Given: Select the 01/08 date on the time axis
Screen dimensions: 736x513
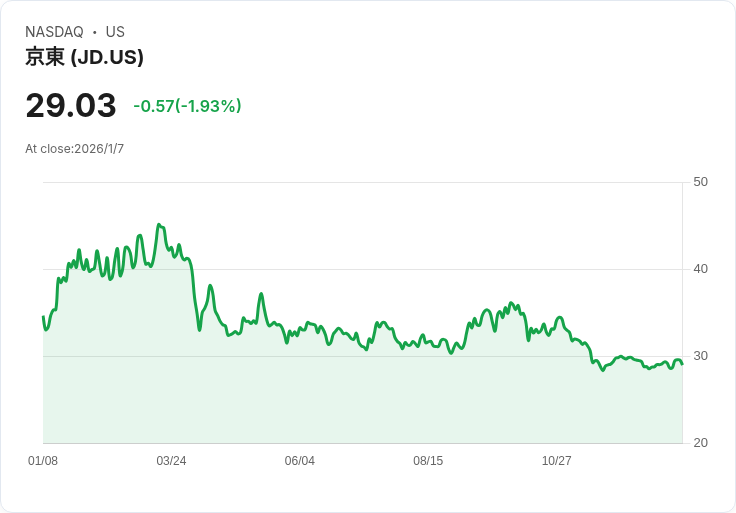Looking at the screenshot, I should pyautogui.click(x=43, y=461).
